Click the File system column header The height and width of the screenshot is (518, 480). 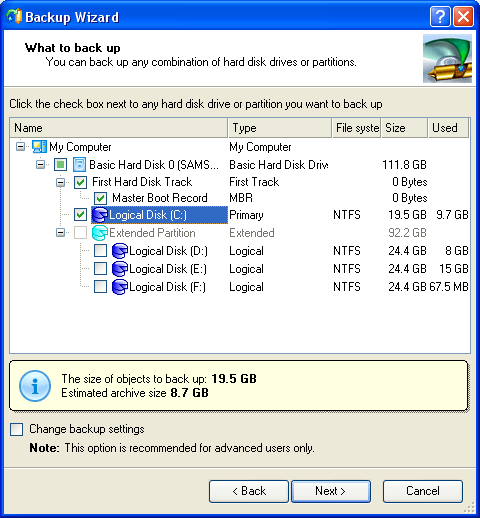coord(356,128)
